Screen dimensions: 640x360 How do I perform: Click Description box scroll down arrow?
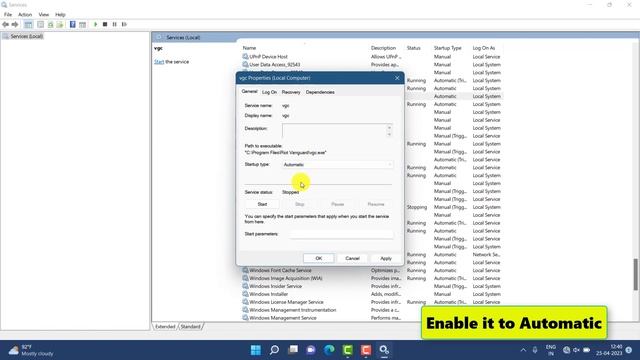pos(389,134)
